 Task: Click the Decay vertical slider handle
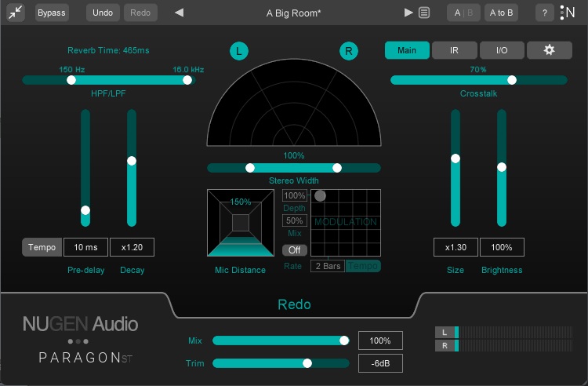(x=132, y=161)
